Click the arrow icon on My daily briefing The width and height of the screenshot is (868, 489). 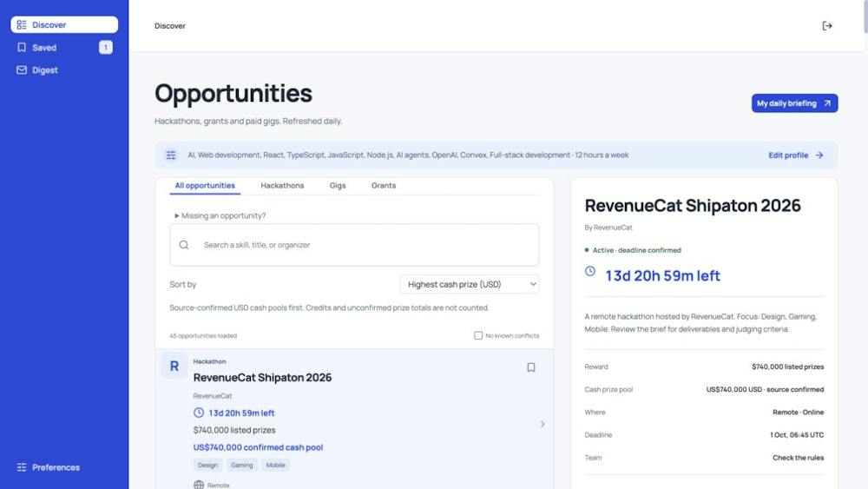[827, 103]
